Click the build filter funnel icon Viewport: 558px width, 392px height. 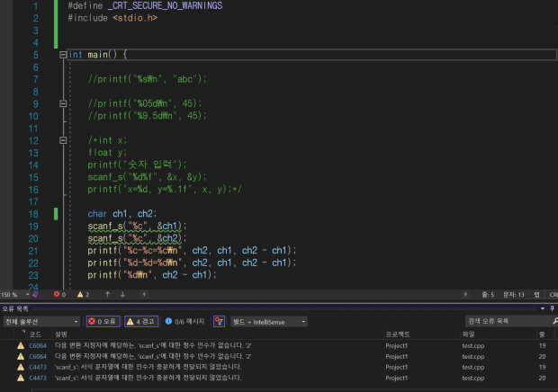tap(219, 321)
